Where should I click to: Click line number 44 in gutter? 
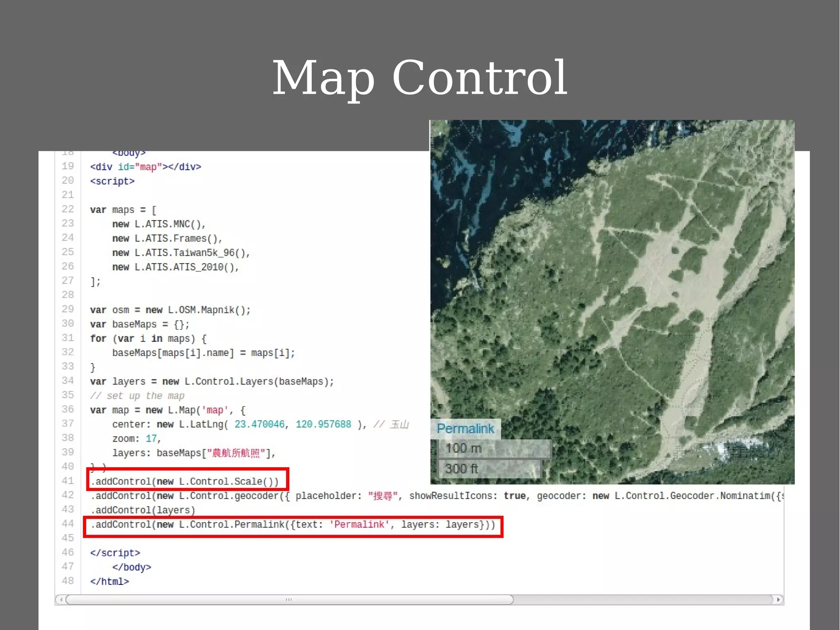[x=68, y=524]
